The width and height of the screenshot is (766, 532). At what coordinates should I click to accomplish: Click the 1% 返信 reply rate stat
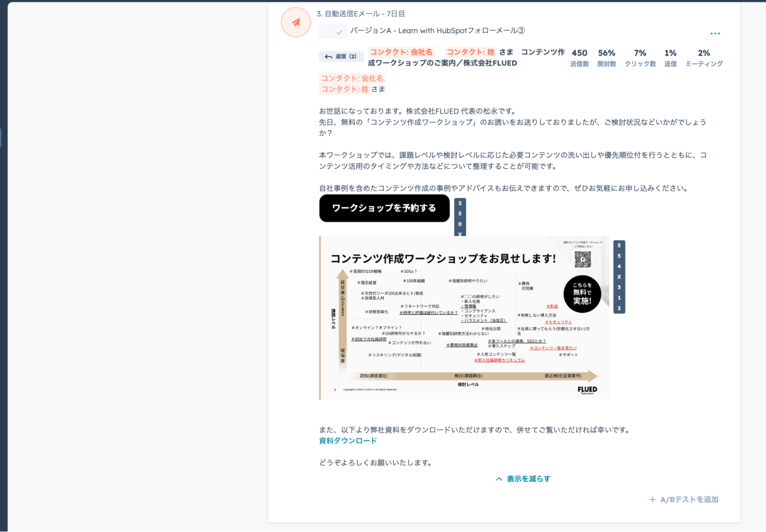pos(670,58)
